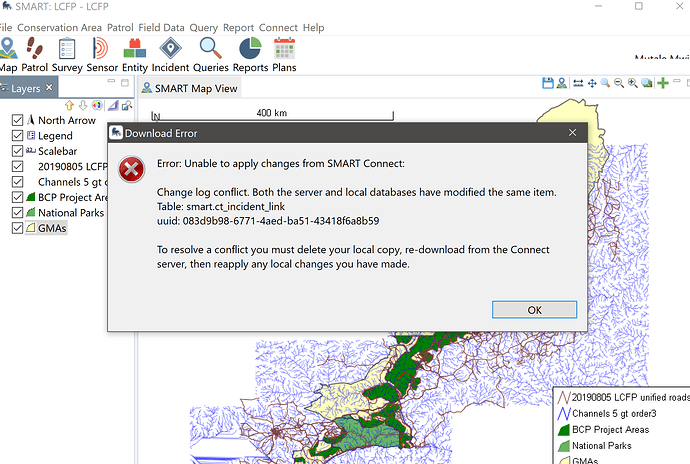Toggle the 20190805 LCFP layer checkbox
The image size is (690, 464).
[x=18, y=166]
